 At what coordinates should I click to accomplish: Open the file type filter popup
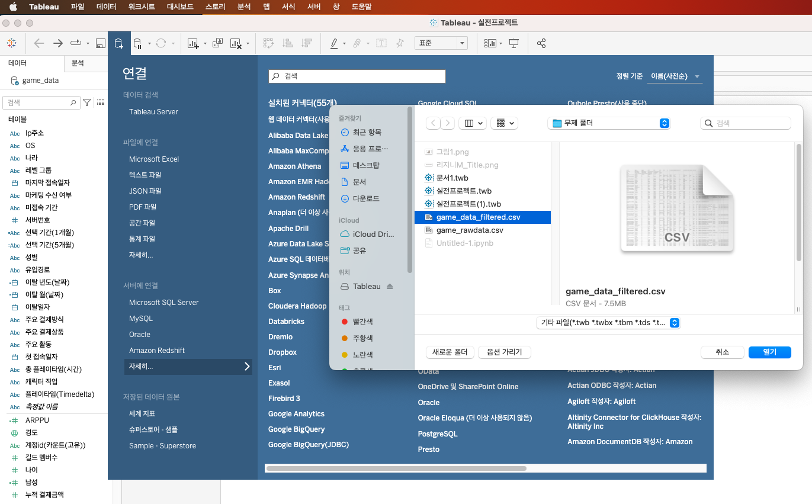(608, 323)
